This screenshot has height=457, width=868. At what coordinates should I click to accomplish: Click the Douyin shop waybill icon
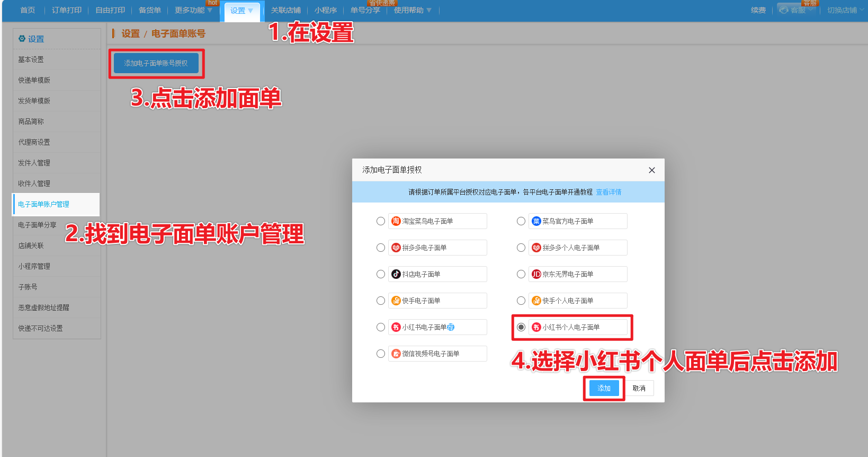[x=396, y=274]
